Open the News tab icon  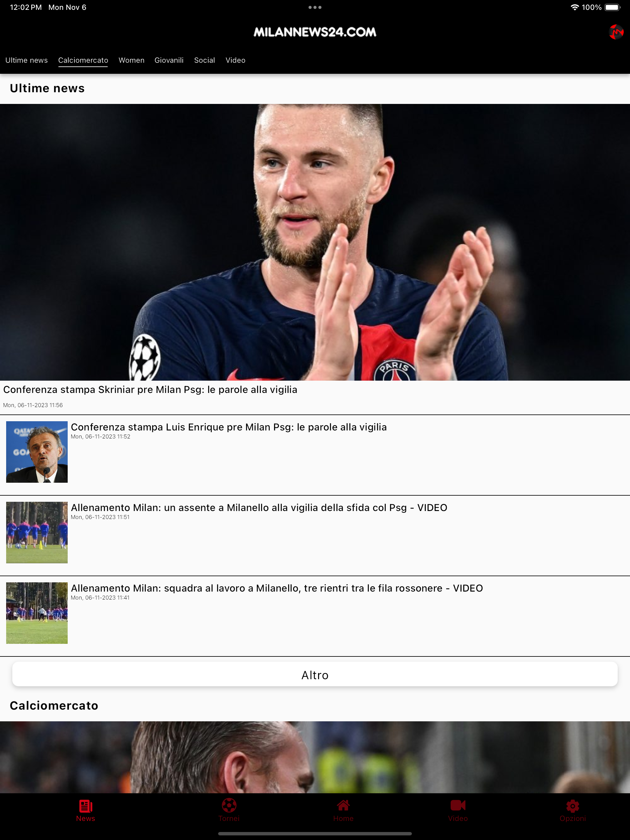86,806
